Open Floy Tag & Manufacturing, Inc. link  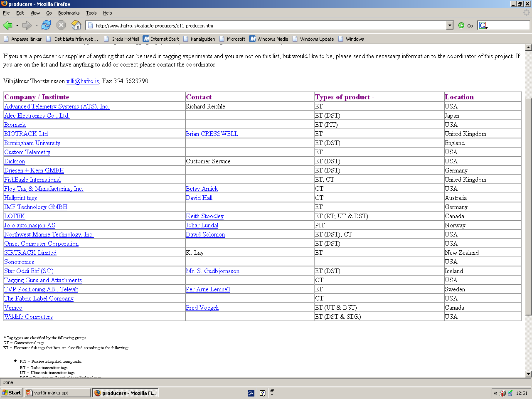click(44, 189)
